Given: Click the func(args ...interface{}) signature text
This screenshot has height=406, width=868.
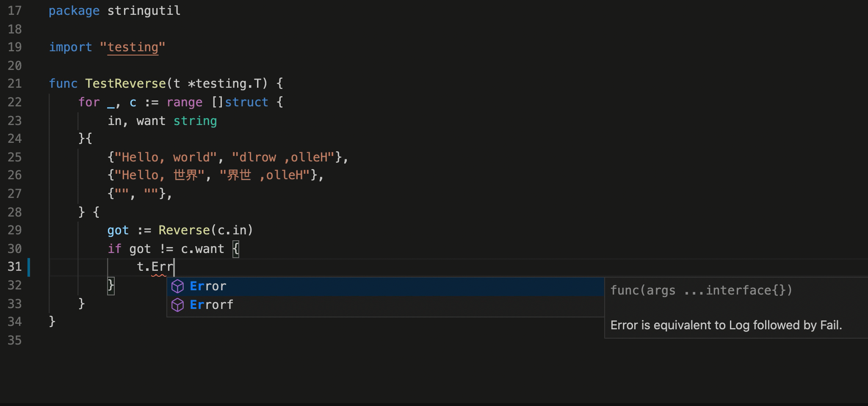Looking at the screenshot, I should pos(701,290).
